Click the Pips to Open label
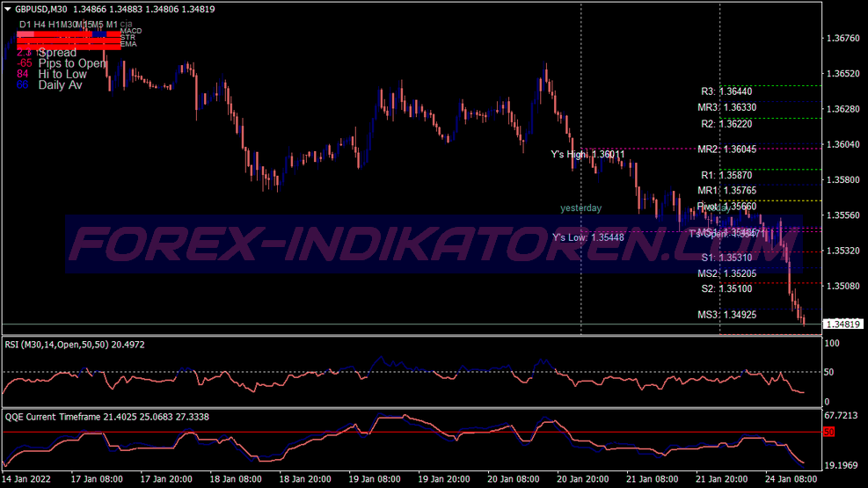This screenshot has height=488, width=868. click(72, 63)
